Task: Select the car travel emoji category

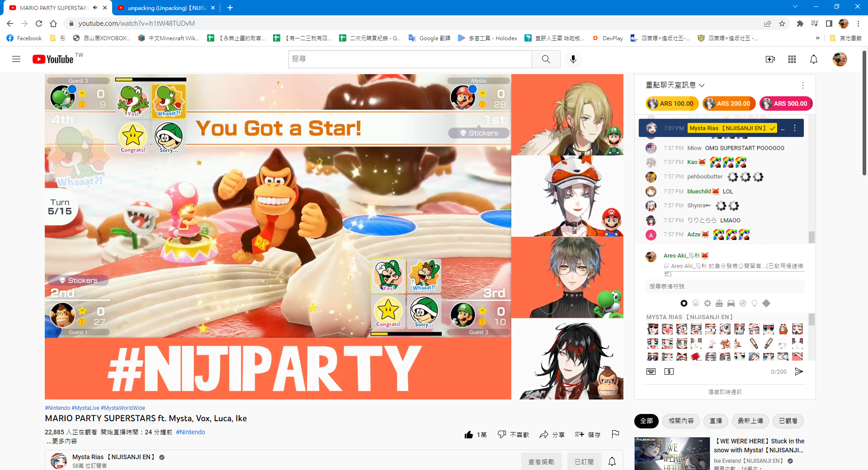Action: tap(731, 303)
